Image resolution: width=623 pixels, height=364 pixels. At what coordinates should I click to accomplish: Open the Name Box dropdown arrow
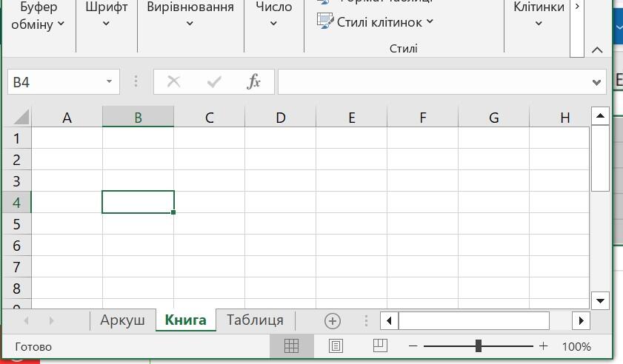click(109, 82)
